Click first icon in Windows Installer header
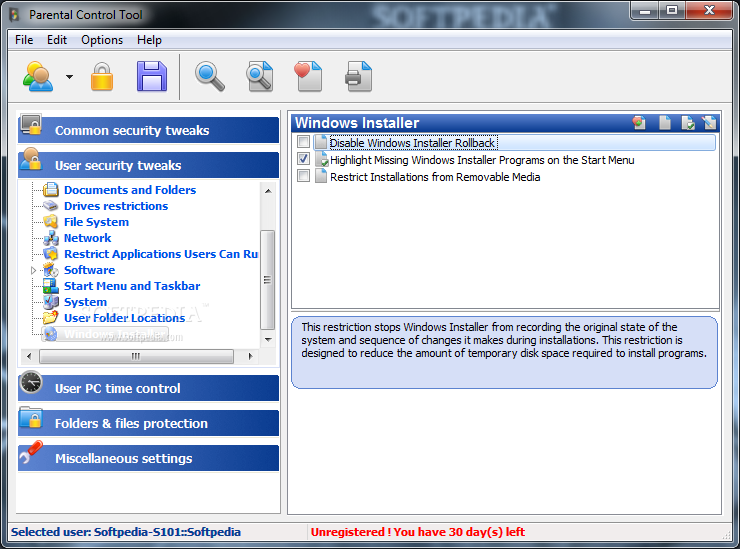The image size is (740, 549). coord(639,123)
